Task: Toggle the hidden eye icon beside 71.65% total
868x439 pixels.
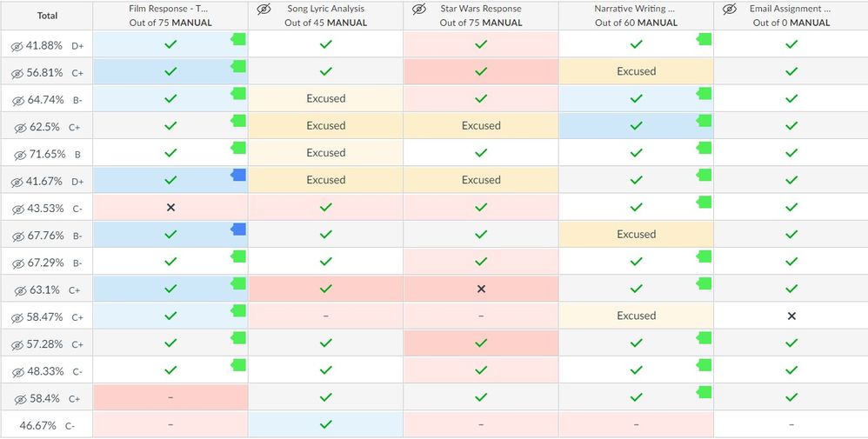Action: click(x=17, y=154)
